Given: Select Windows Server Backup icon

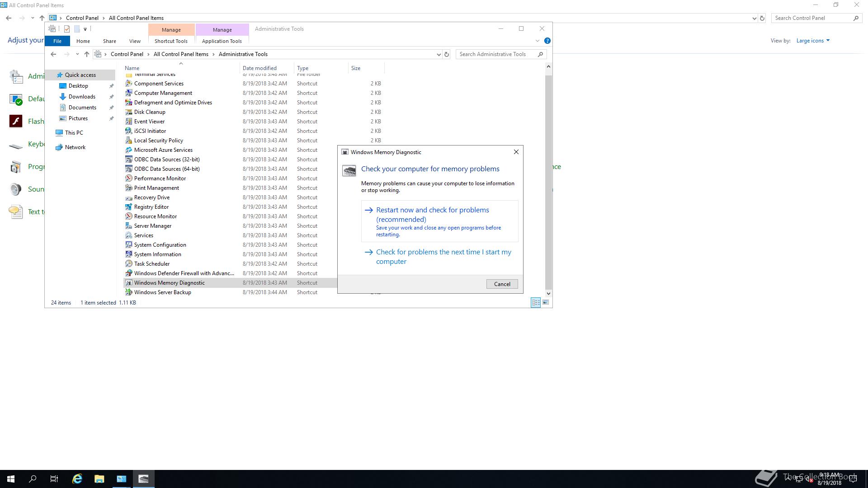Looking at the screenshot, I should point(129,292).
